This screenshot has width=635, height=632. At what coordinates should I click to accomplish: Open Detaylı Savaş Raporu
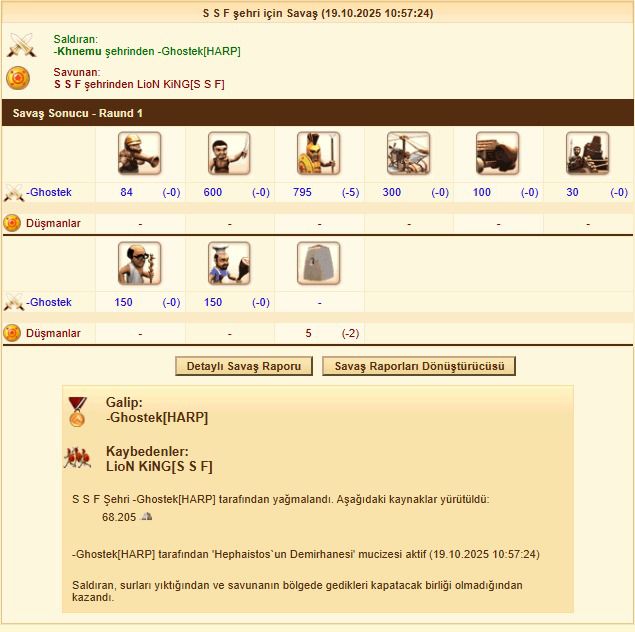click(x=244, y=366)
